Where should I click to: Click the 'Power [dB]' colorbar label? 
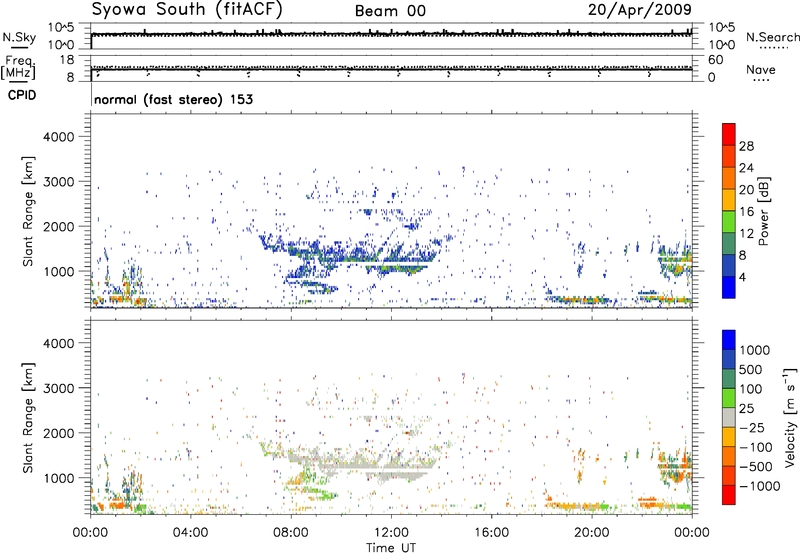[764, 211]
